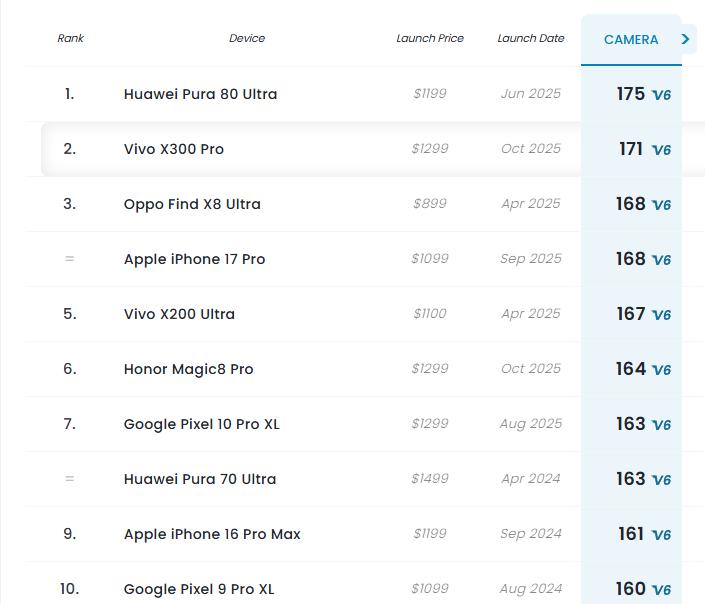Sort by the Device column header
Viewport: 705px width, 604px height.
click(247, 38)
